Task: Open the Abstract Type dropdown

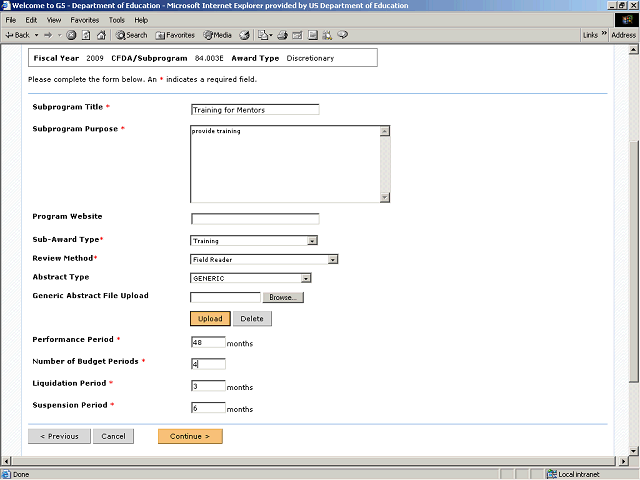Action: coord(251,278)
